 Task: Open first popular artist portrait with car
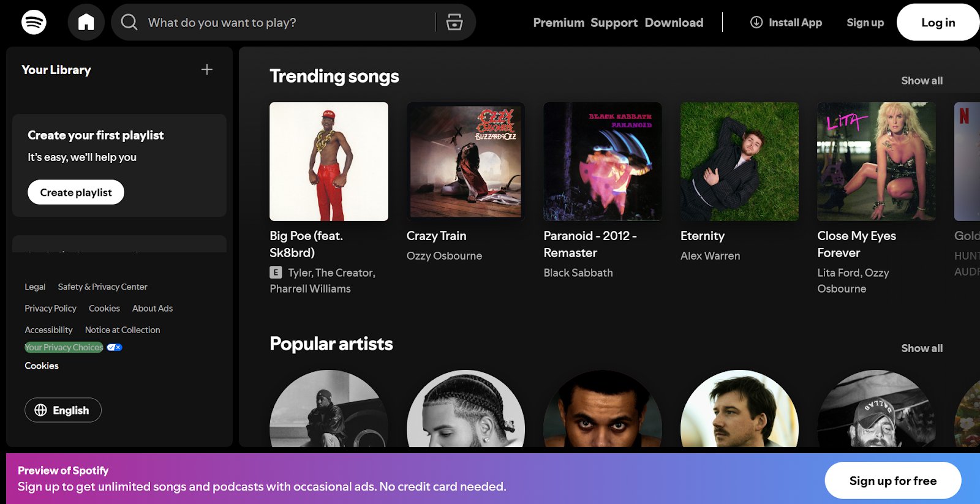[x=329, y=408]
